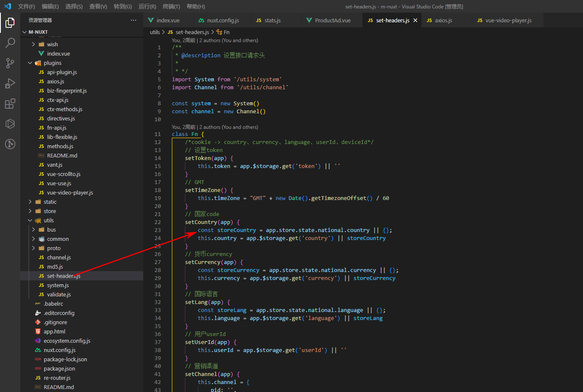Open package.json in the file tree

82,368
